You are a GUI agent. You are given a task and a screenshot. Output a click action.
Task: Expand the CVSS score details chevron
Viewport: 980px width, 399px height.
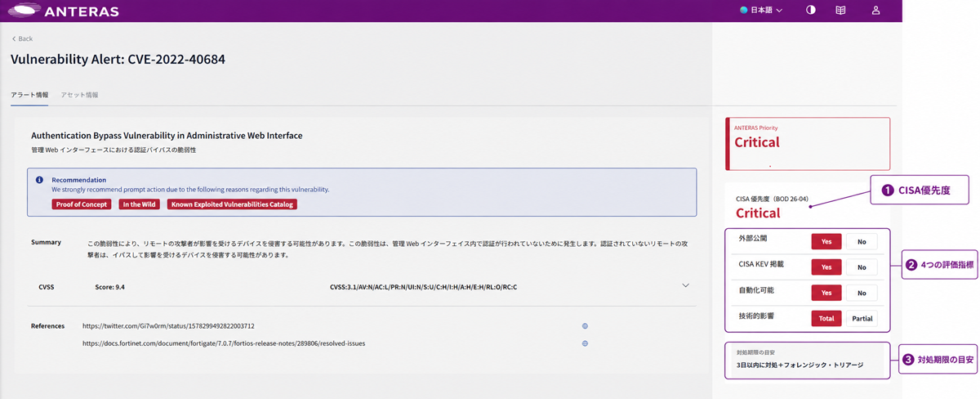685,285
